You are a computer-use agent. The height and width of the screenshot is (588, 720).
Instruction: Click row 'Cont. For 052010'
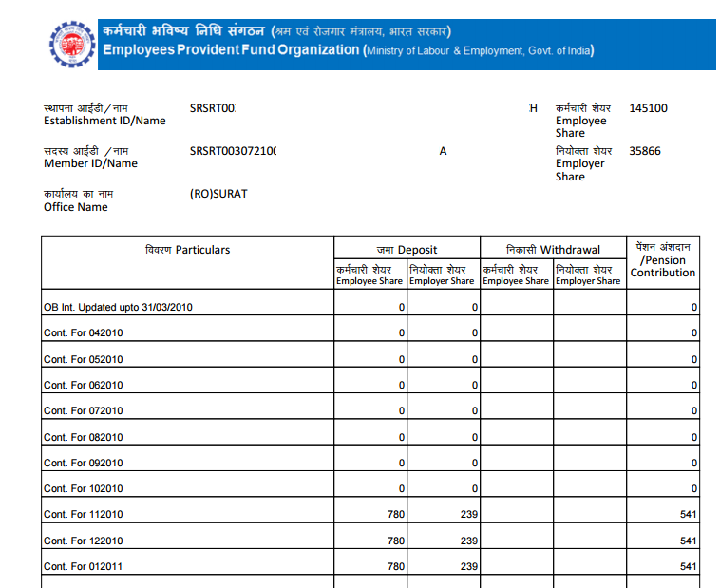point(370,354)
